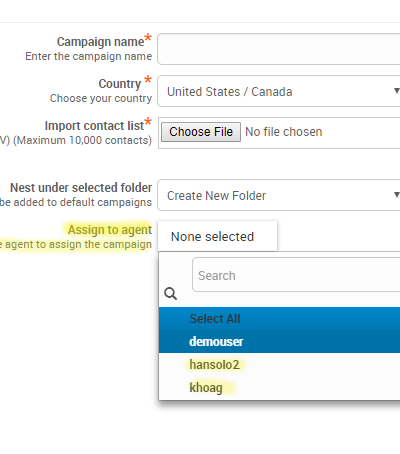400x454 pixels.
Task: Click the highlighted Assign to agent label
Action: pyautogui.click(x=110, y=230)
